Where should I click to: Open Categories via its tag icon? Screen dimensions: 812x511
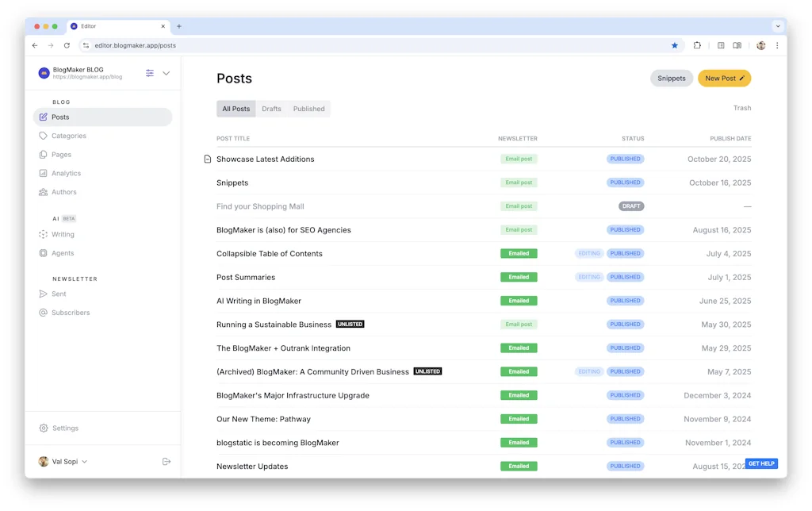44,136
